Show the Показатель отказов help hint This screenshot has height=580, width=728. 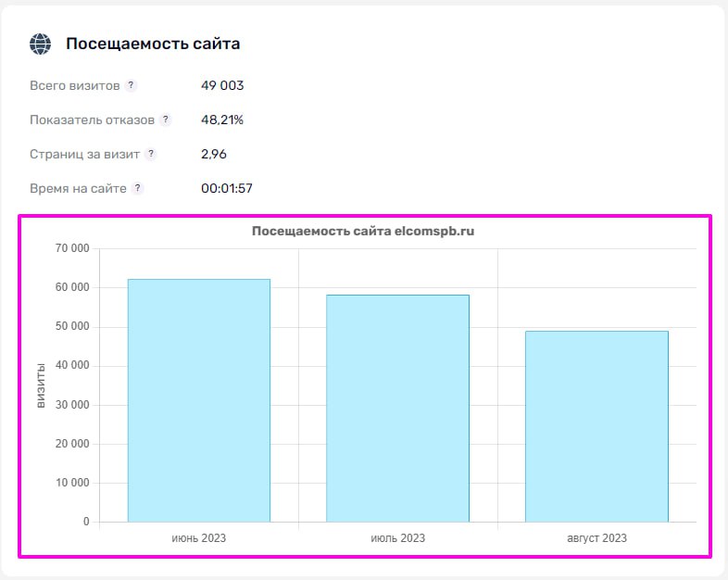click(166, 120)
